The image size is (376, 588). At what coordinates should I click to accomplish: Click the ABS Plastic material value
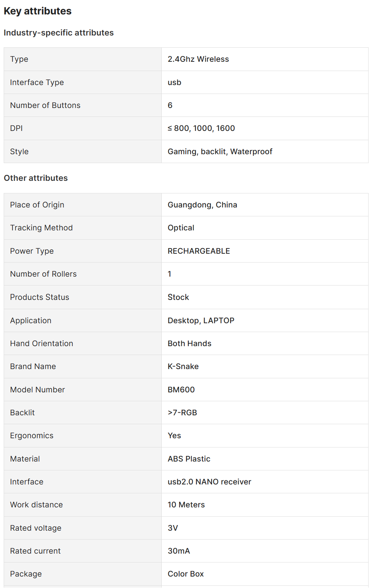point(189,459)
